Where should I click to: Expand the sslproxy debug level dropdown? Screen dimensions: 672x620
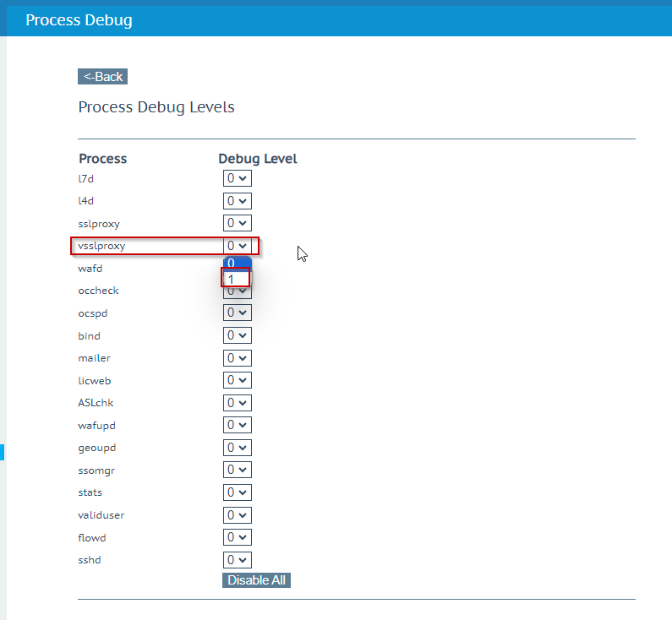pos(237,223)
